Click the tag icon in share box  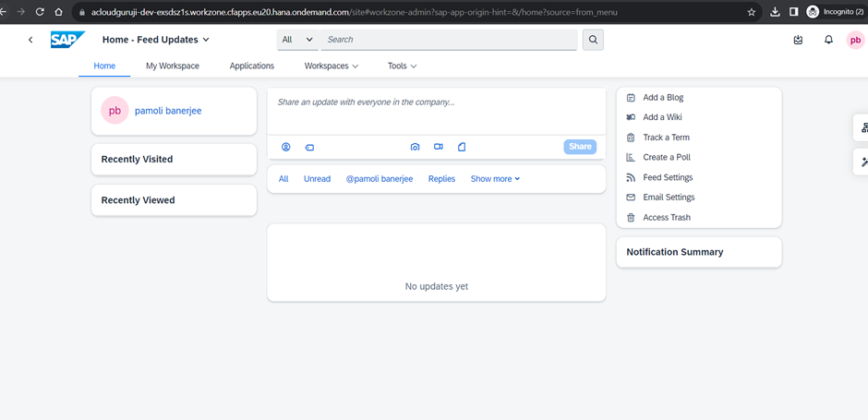[x=309, y=147]
